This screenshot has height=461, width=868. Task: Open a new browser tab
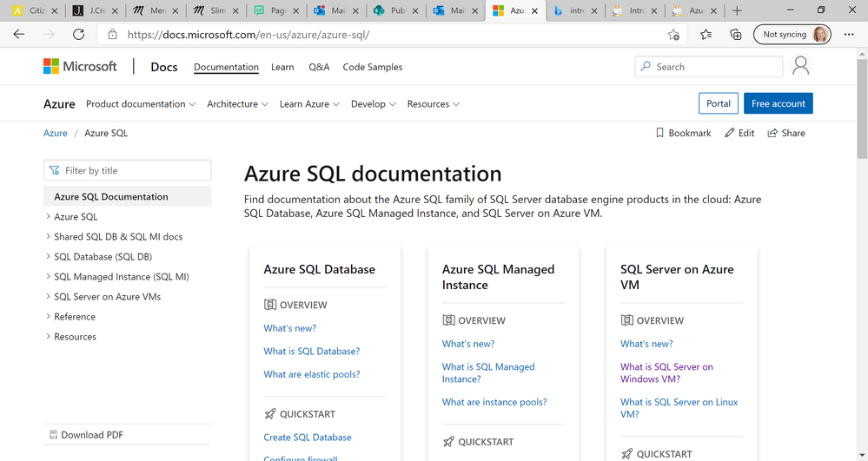pos(737,11)
